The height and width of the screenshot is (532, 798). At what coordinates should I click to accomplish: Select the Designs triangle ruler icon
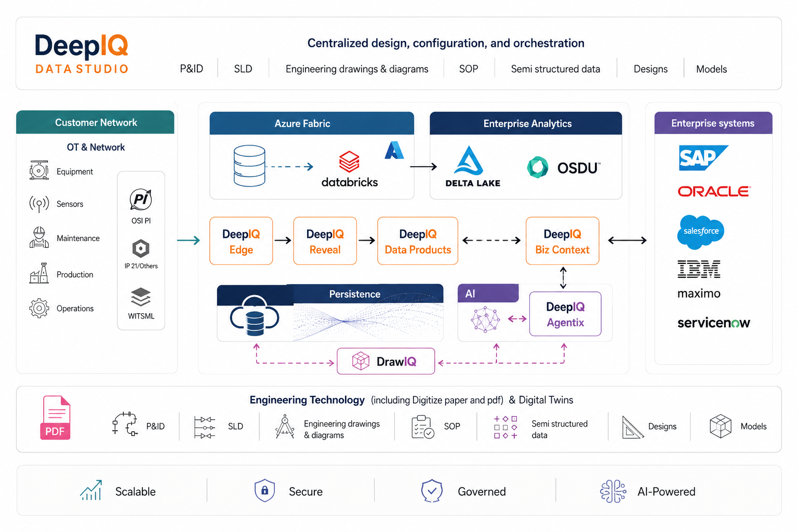point(633,427)
